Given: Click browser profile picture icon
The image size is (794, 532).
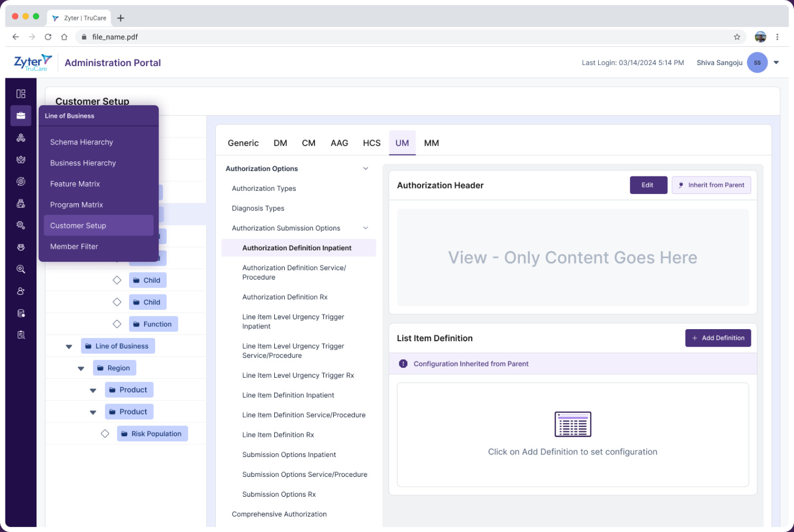Looking at the screenshot, I should 760,37.
